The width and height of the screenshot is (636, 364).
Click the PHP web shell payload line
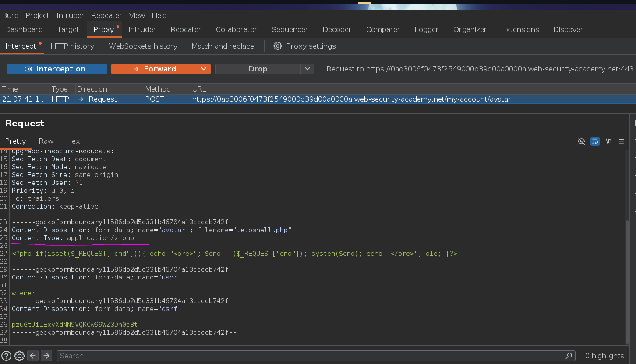234,254
